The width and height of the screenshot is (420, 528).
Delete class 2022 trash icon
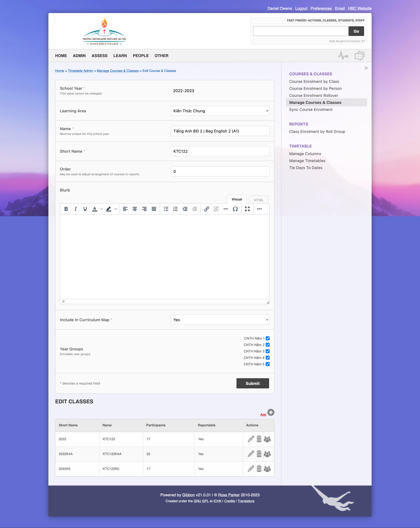tap(259, 439)
